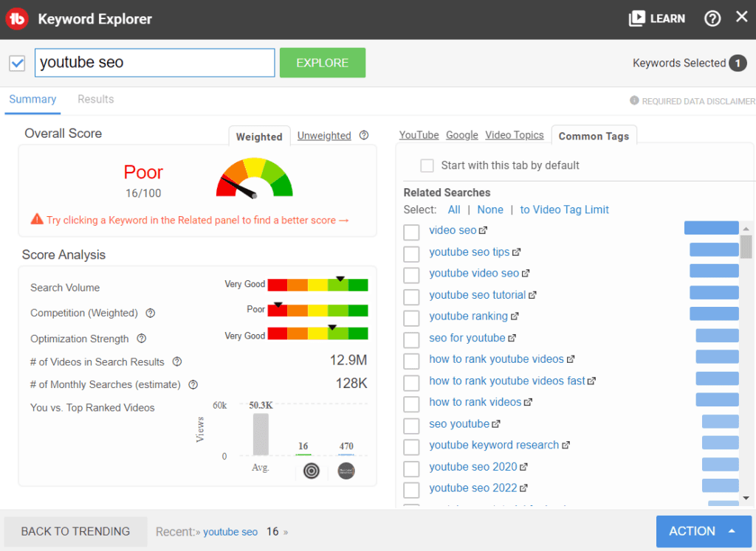Click help icon for Videos in Search Results
This screenshot has width=756, height=551.
177,361
